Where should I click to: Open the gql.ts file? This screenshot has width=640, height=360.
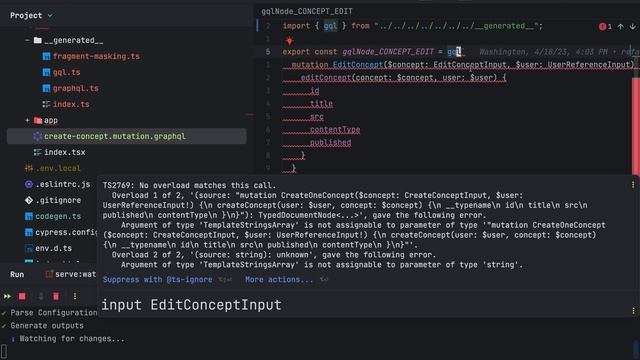click(x=67, y=72)
